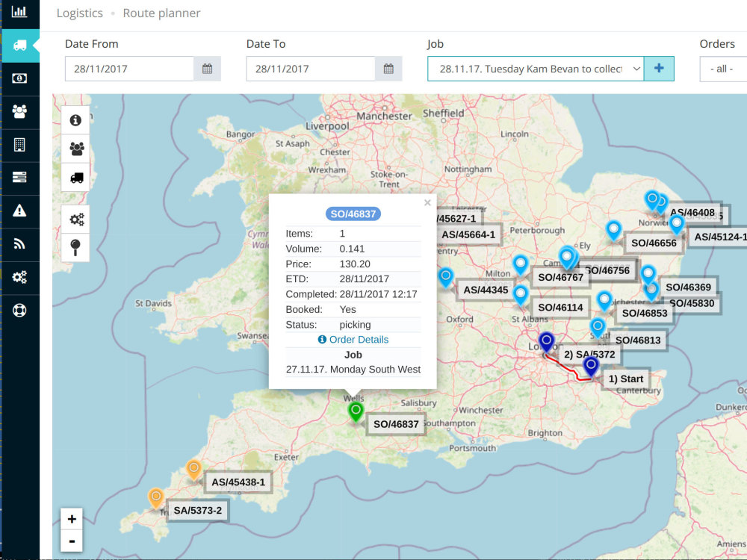Open the settings cogs sidebar icon
This screenshot has height=560, width=747.
19,277
